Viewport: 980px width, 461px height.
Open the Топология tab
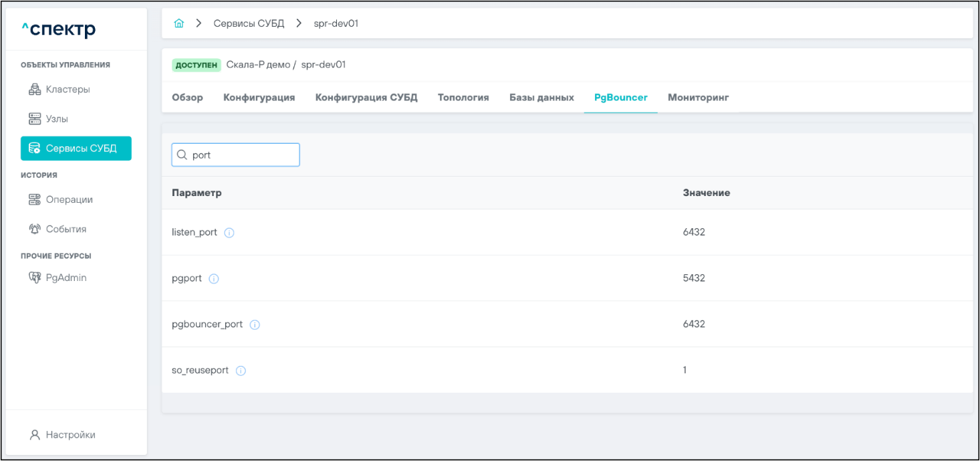[463, 98]
